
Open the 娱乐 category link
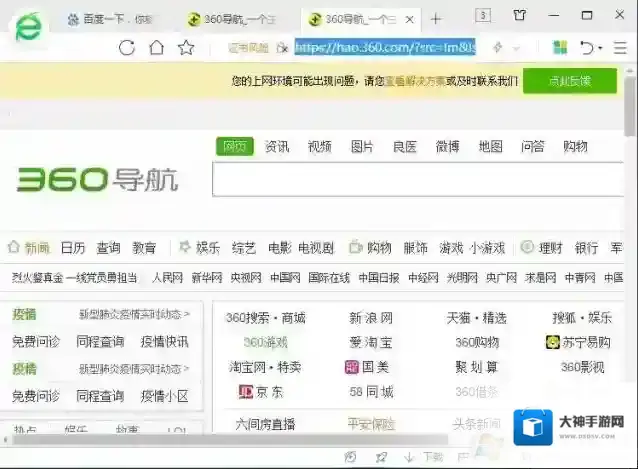[x=208, y=248]
